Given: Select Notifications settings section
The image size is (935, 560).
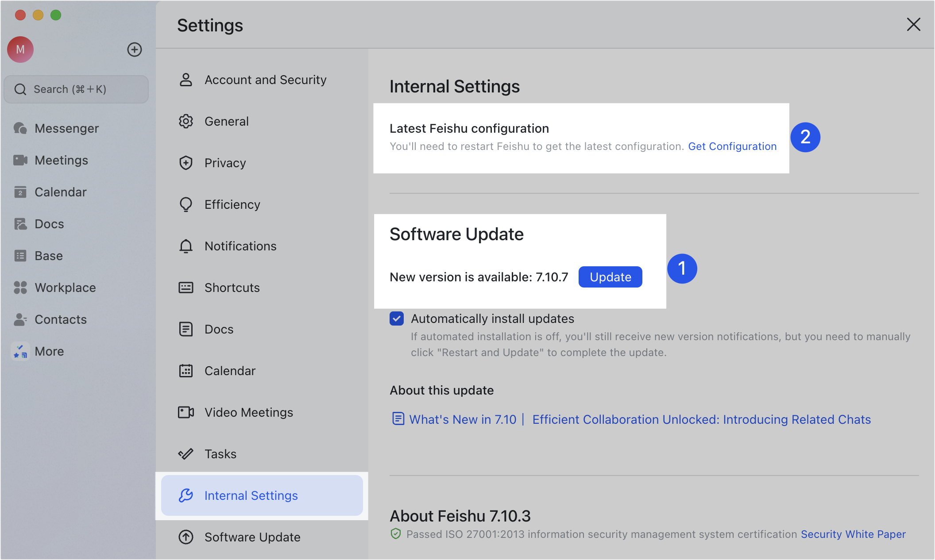Looking at the screenshot, I should [240, 246].
